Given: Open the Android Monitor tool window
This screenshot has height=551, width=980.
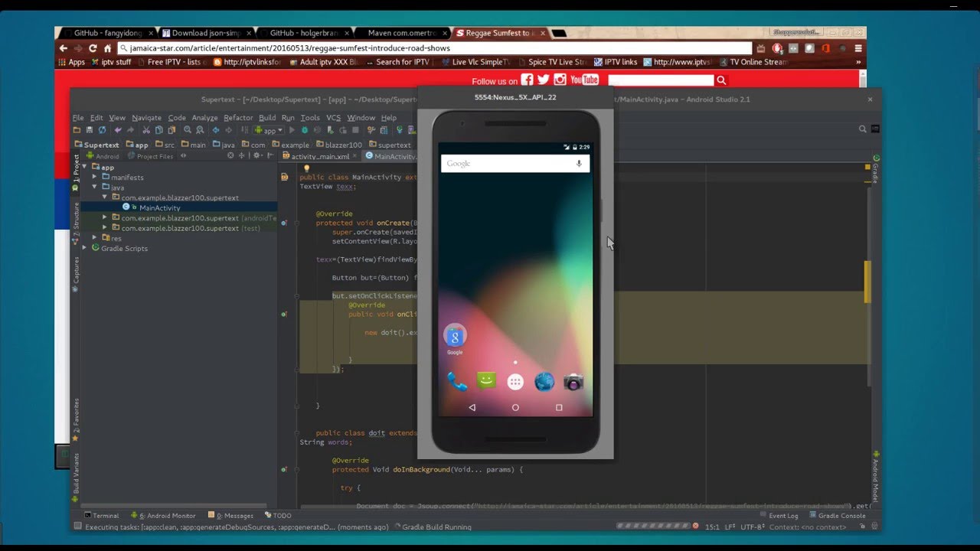Looking at the screenshot, I should tap(163, 516).
